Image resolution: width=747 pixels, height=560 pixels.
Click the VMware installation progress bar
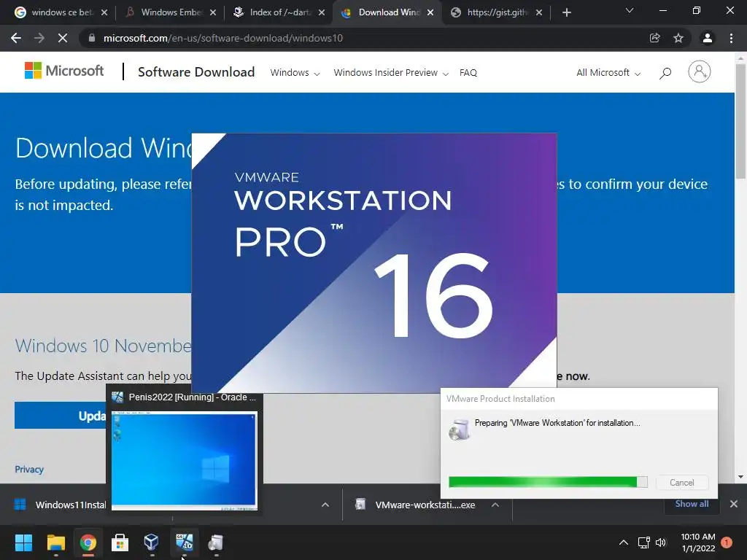[548, 482]
